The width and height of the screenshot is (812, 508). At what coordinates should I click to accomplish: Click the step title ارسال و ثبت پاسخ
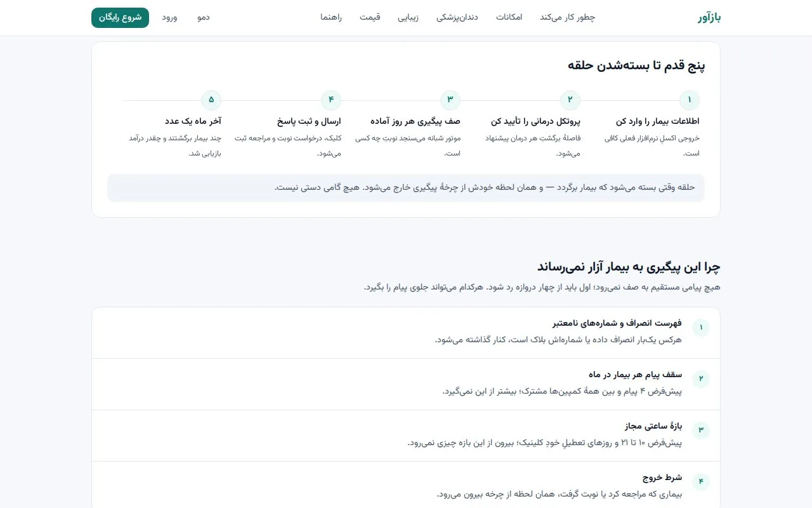309,121
